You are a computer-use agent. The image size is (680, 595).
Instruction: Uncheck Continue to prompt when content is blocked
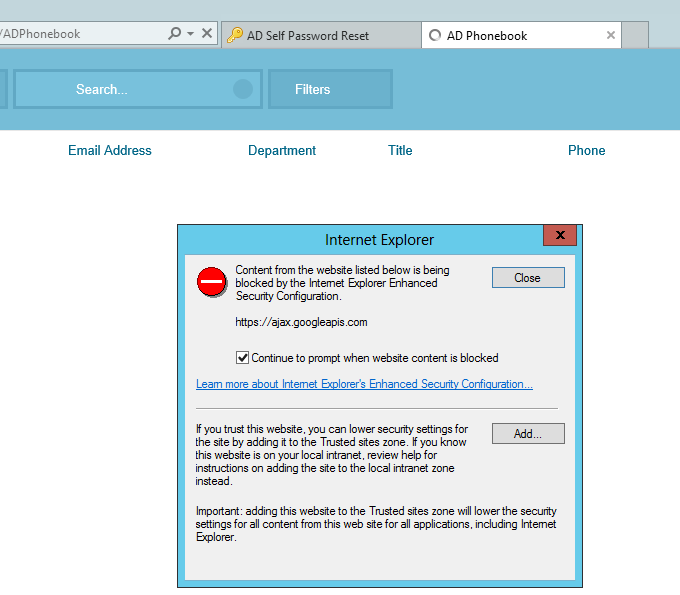coord(242,358)
